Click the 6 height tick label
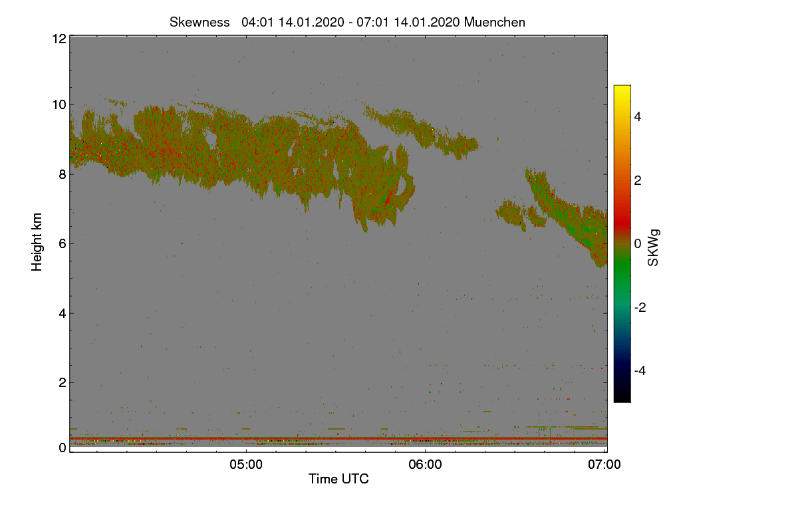798x532 pixels. [x=63, y=243]
